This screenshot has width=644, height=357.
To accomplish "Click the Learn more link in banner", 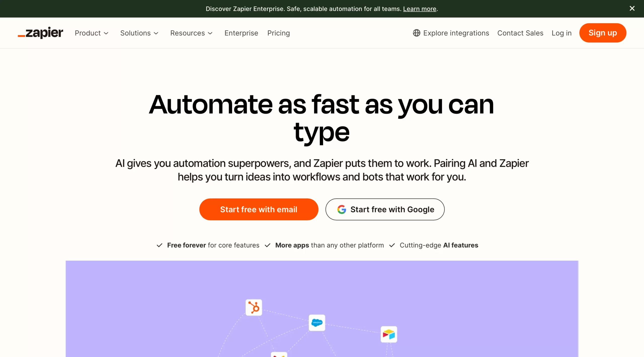I will tap(419, 8).
